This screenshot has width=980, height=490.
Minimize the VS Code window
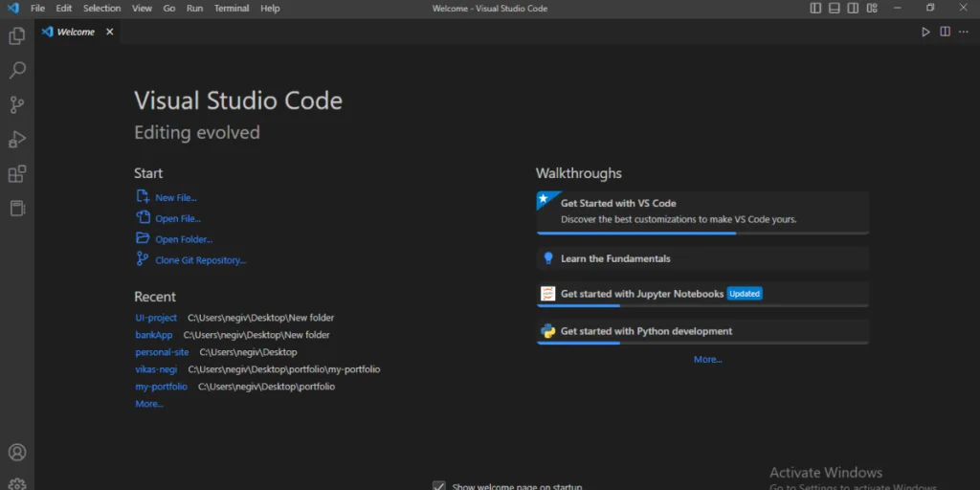(x=898, y=8)
